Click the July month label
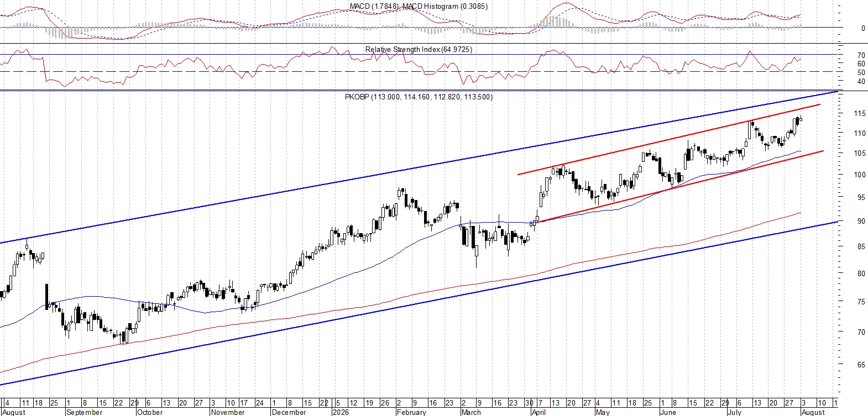Image resolution: width=868 pixels, height=416 pixels. 734,412
